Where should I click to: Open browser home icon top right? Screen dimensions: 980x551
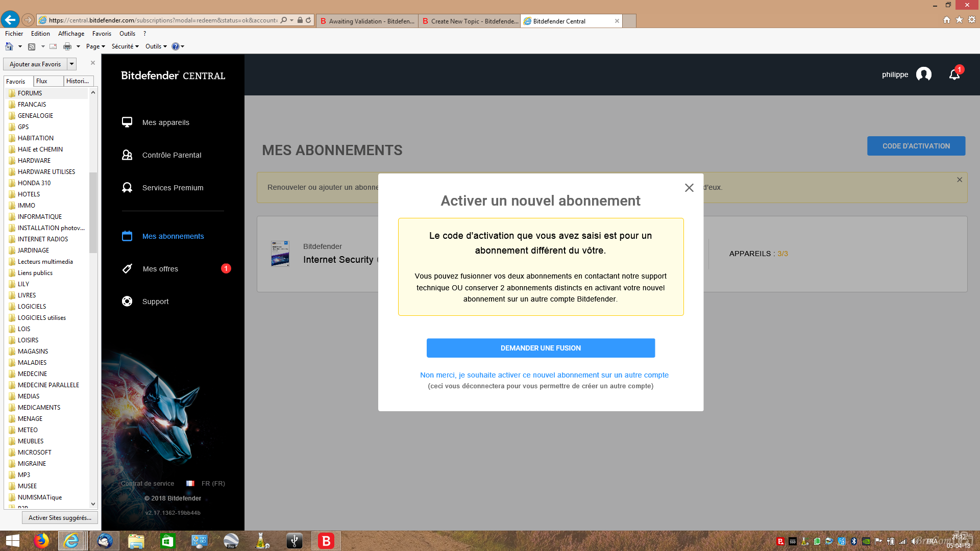tap(947, 20)
